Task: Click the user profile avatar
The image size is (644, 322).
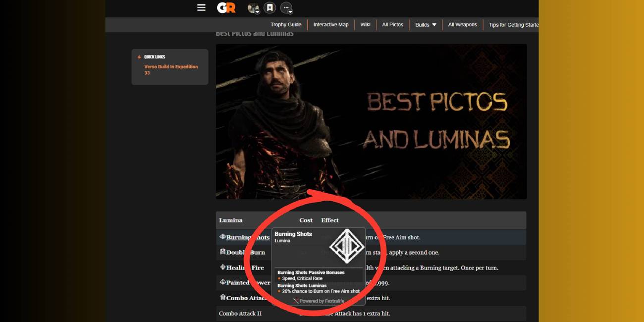Action: [x=253, y=7]
